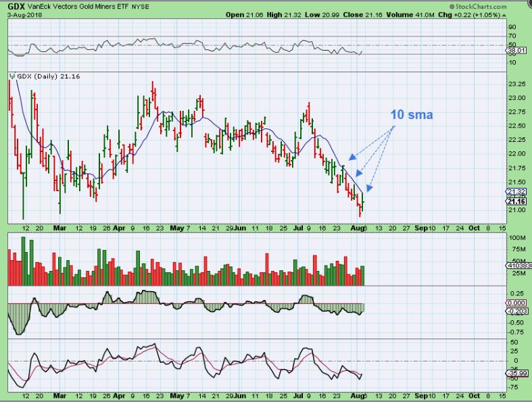Click the bold 21.16 last-price tag
The width and height of the screenshot is (532, 402).
[x=517, y=201]
